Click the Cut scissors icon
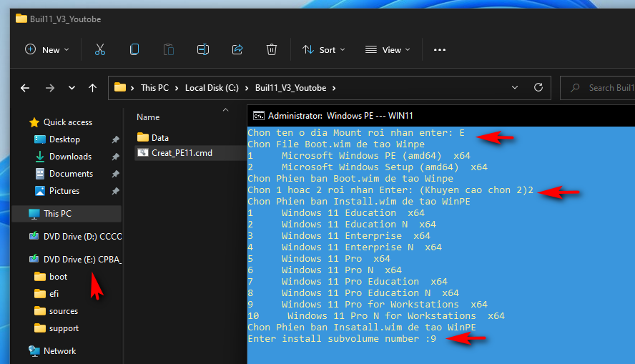Image resolution: width=635 pixels, height=364 pixels. coord(100,50)
